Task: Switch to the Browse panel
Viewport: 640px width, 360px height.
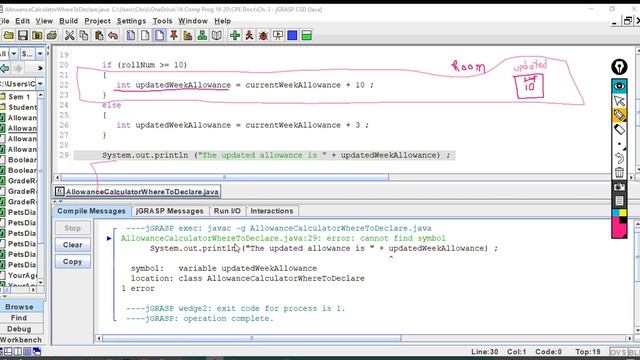Action: 19,307
